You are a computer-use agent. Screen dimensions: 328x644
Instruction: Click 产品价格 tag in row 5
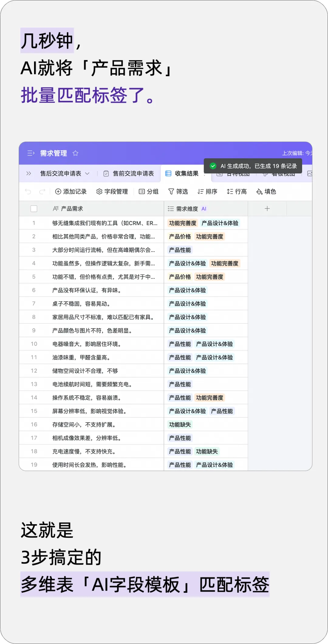180,277
